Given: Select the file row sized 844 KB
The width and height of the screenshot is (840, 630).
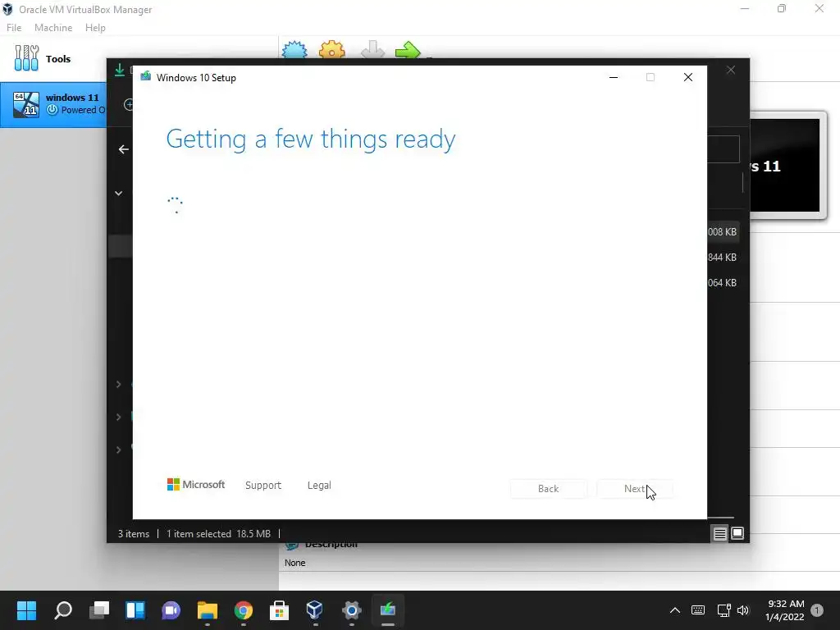Looking at the screenshot, I should 723,257.
